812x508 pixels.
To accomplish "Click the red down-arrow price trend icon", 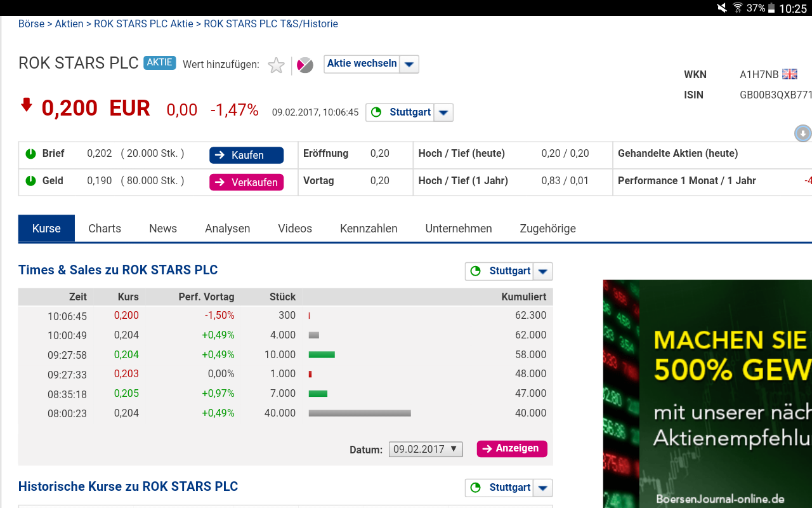I will click(26, 105).
